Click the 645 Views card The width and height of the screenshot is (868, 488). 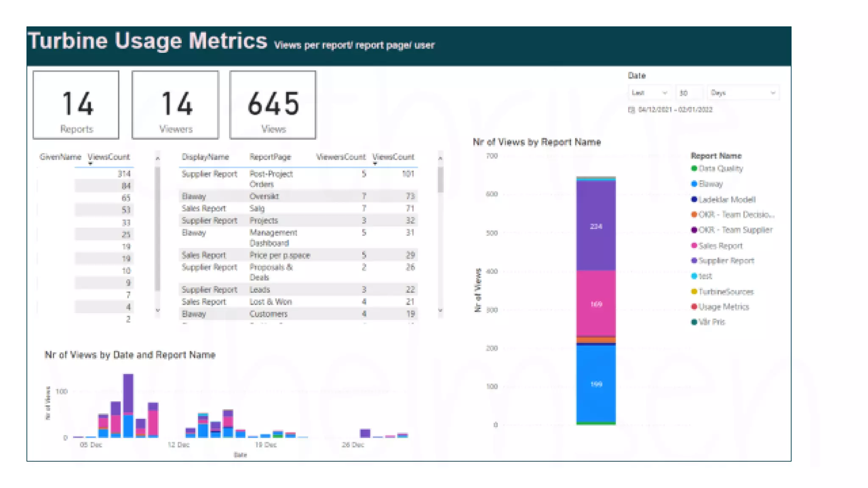pos(273,105)
